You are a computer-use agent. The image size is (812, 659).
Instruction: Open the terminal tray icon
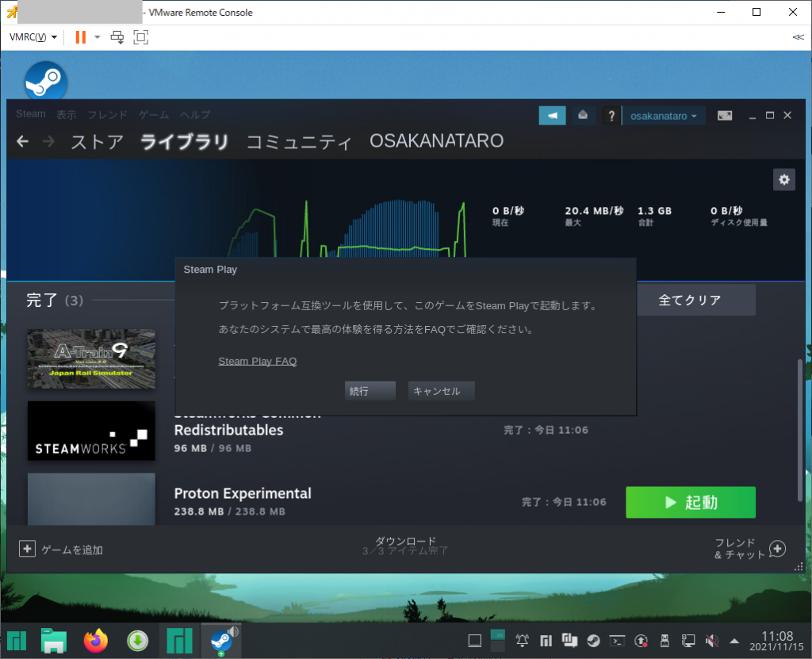coord(617,641)
